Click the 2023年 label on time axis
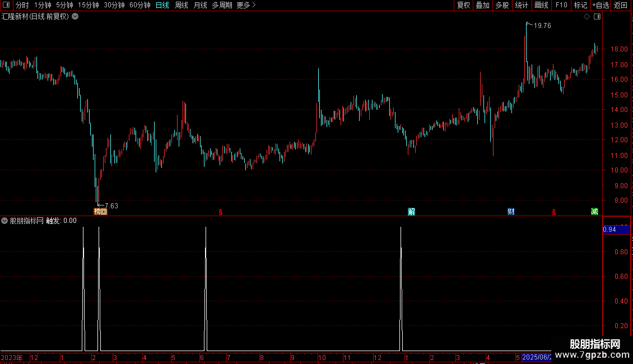 click(12, 357)
